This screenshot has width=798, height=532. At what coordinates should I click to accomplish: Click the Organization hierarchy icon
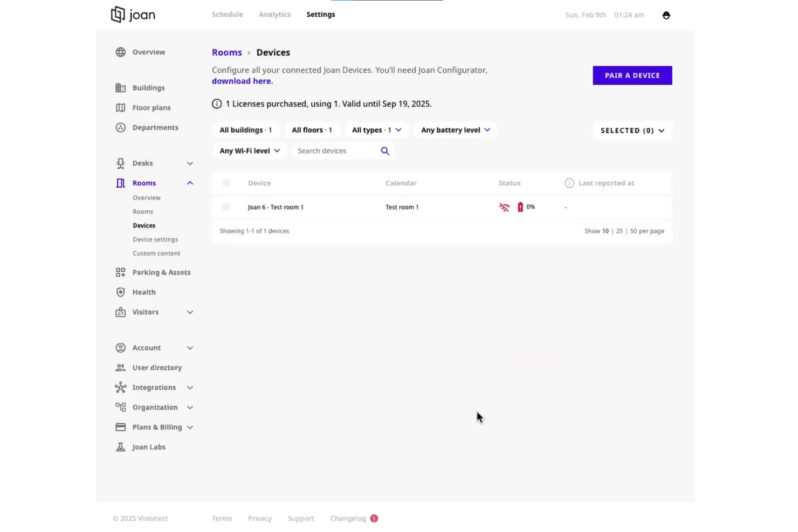(120, 407)
